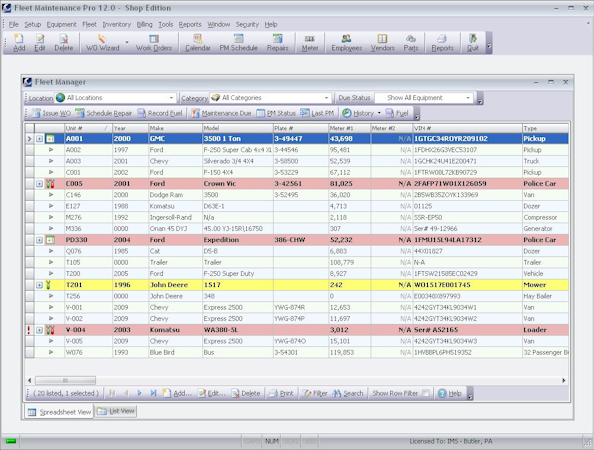The width and height of the screenshot is (594, 450).
Task: Open the Security menu
Action: tap(247, 24)
